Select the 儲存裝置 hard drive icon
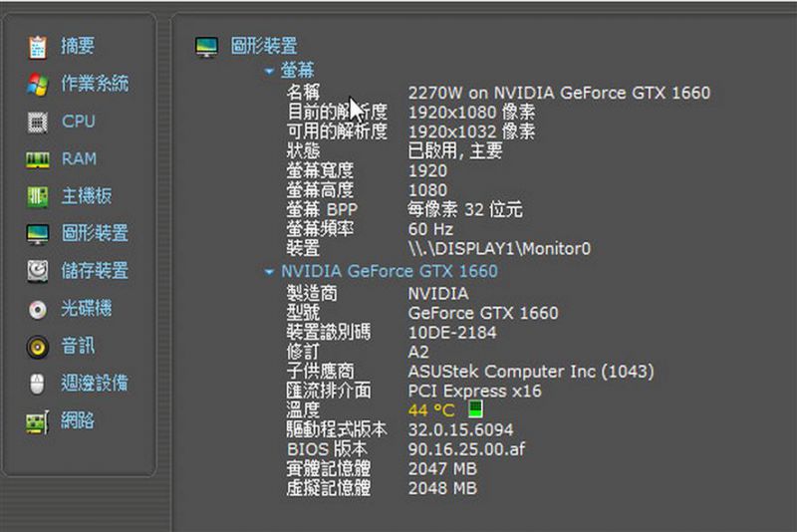 click(38, 271)
